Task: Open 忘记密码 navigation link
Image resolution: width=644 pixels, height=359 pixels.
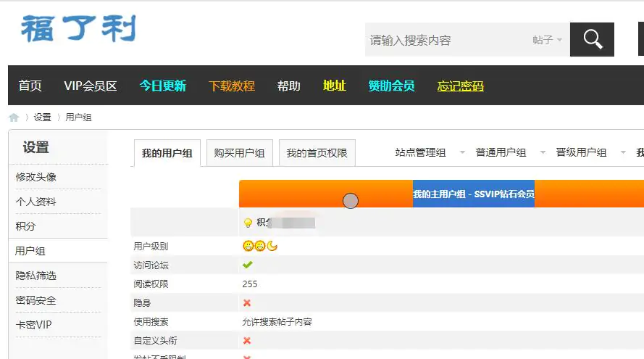Action: 461,86
